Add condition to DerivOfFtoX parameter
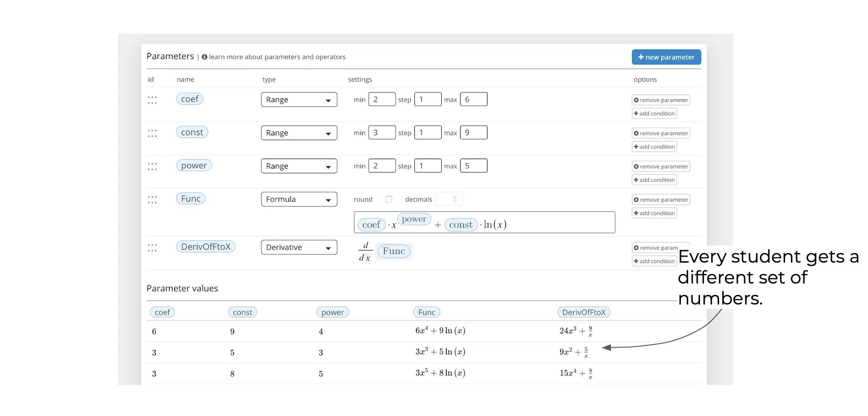Screen dimensions: 868x416 click(x=654, y=261)
